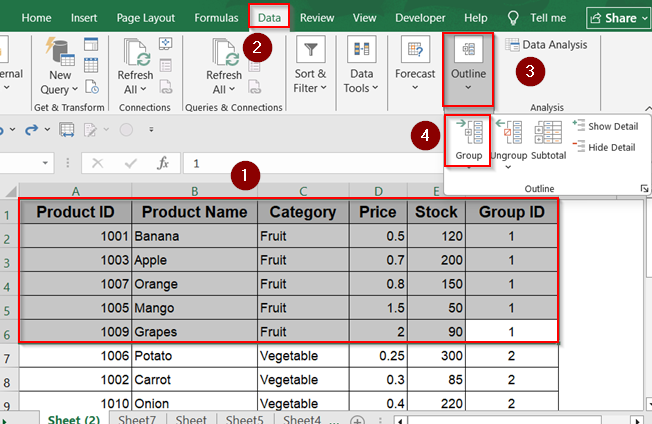This screenshot has width=652, height=424.
Task: Select the Banana cell
Action: (194, 236)
